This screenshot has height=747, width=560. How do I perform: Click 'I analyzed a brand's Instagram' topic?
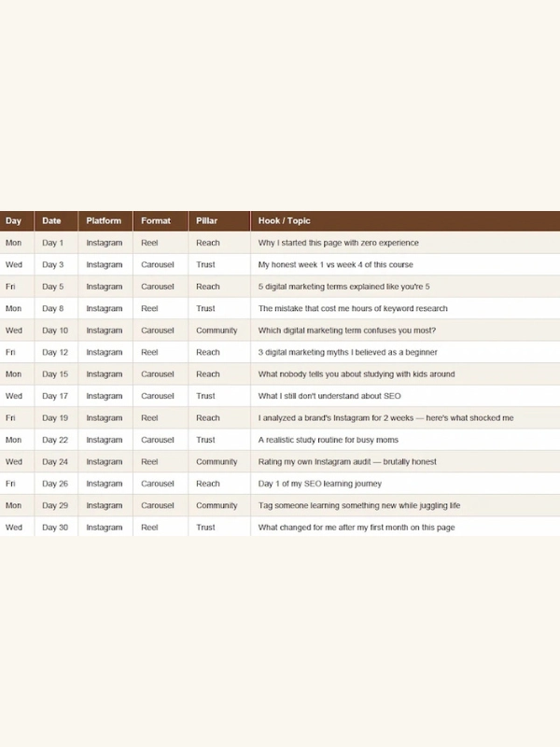385,417
